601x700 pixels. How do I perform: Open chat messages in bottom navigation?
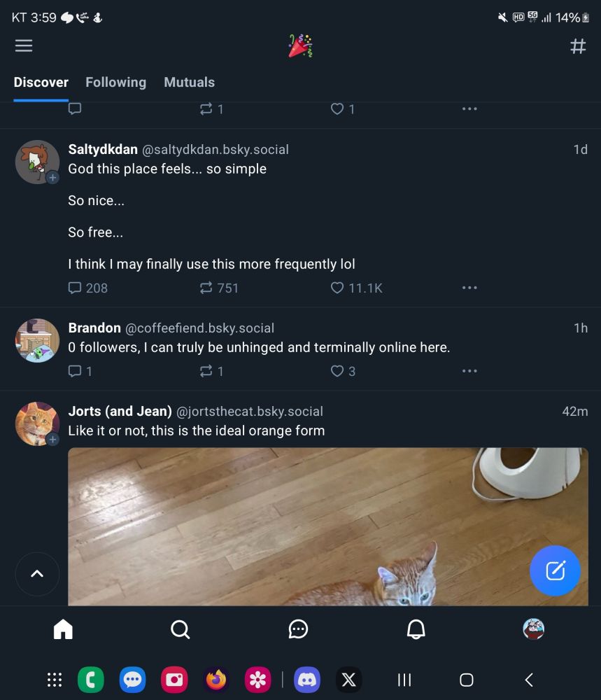[298, 629]
